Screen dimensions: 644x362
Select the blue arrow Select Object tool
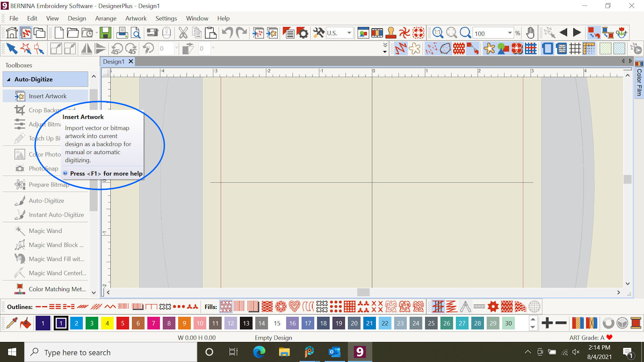click(x=12, y=49)
